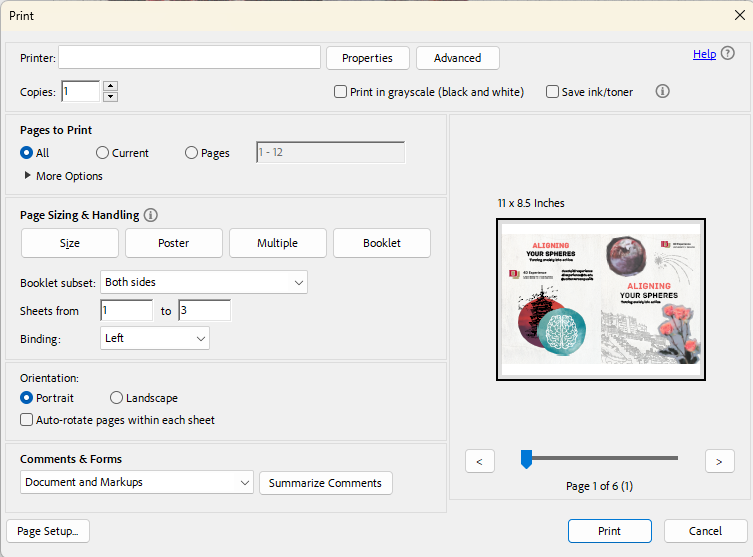
Task: Increase copies with the up stepper arrow
Action: [x=110, y=86]
